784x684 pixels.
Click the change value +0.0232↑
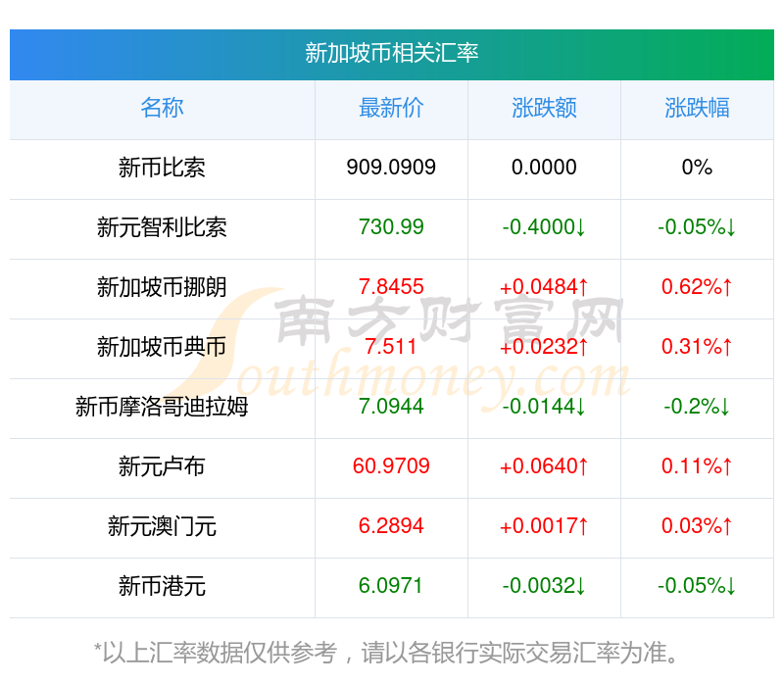[x=544, y=347]
